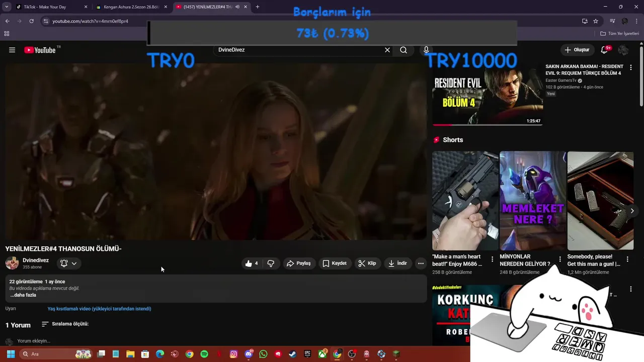Launch Spotify from the taskbar
This screenshot has width=644, height=362.
[204, 354]
